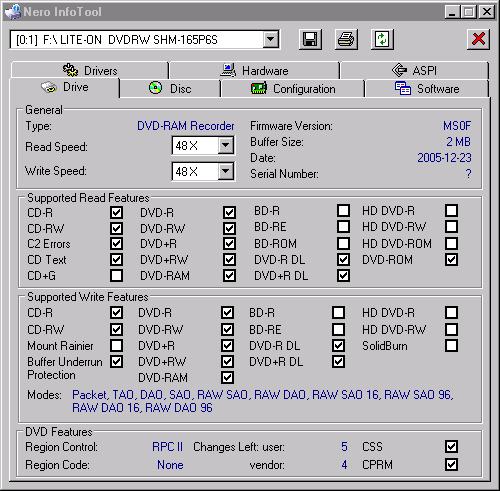The width and height of the screenshot is (500, 491).
Task: Go to the Software tab
Action: (427, 89)
